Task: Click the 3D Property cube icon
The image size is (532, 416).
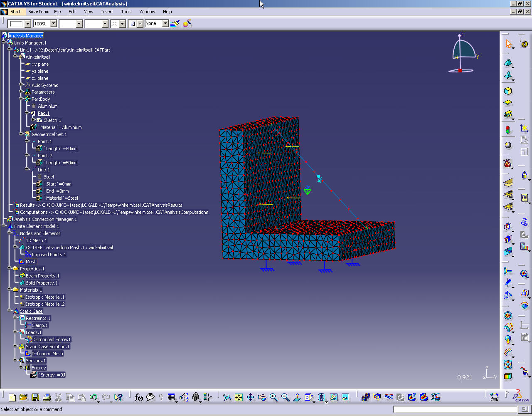Action: (508, 91)
